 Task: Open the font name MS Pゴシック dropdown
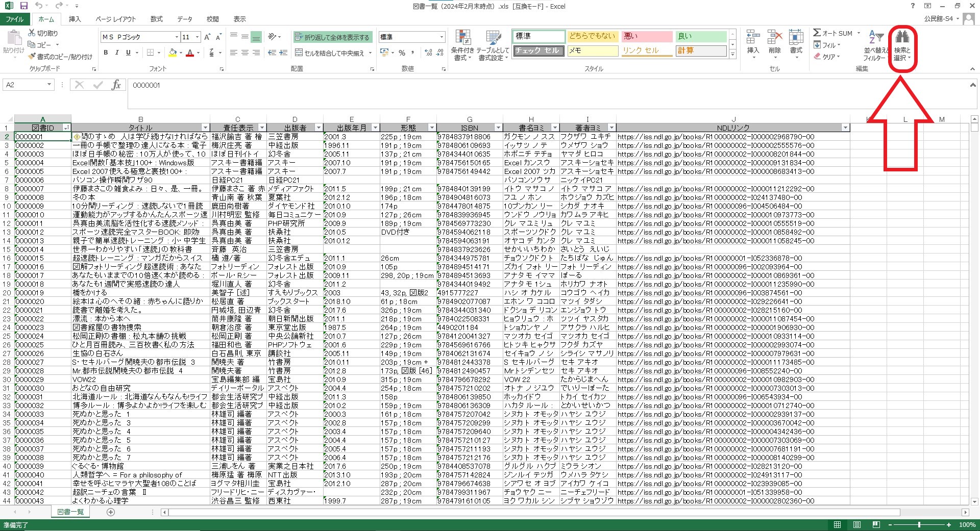[177, 37]
